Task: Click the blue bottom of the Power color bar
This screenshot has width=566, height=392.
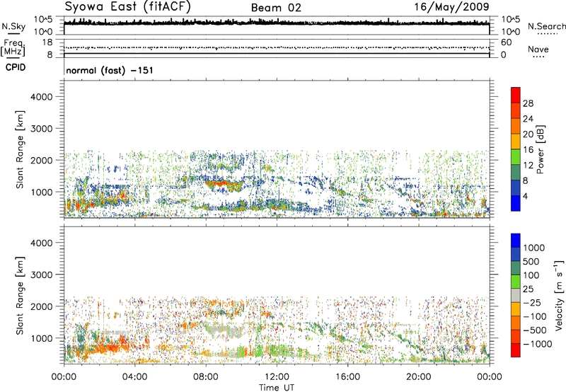Action: pos(516,203)
